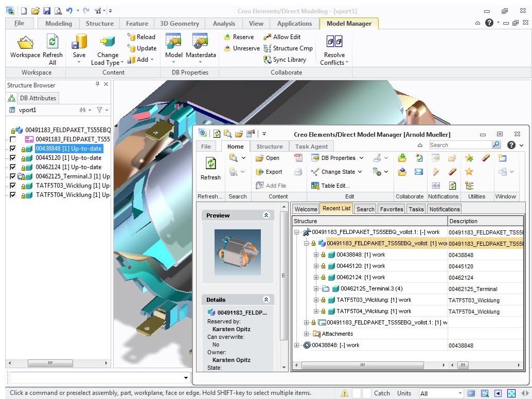
Task: Click the Reserve command
Action: [239, 37]
